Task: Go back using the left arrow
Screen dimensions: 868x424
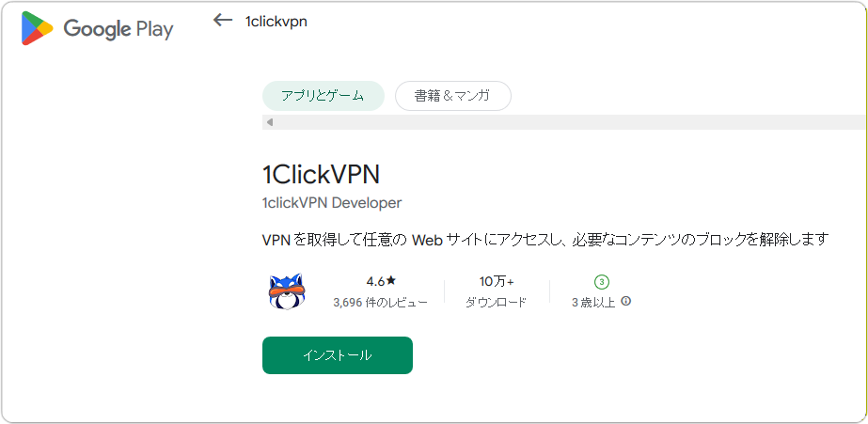Action: [x=223, y=21]
